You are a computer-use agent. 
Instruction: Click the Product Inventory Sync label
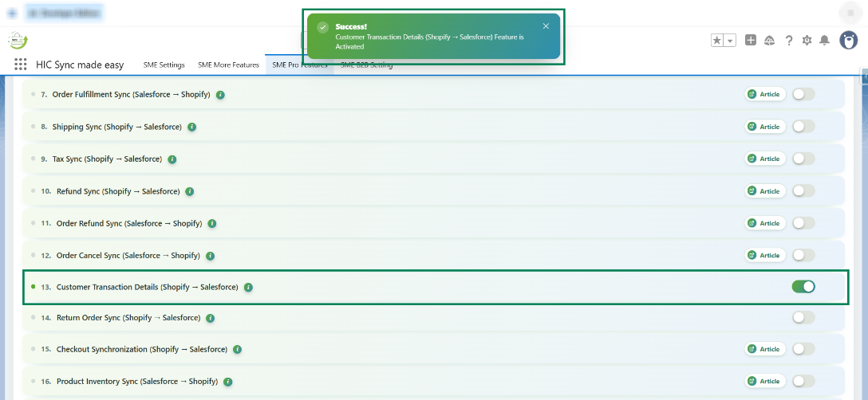click(137, 381)
